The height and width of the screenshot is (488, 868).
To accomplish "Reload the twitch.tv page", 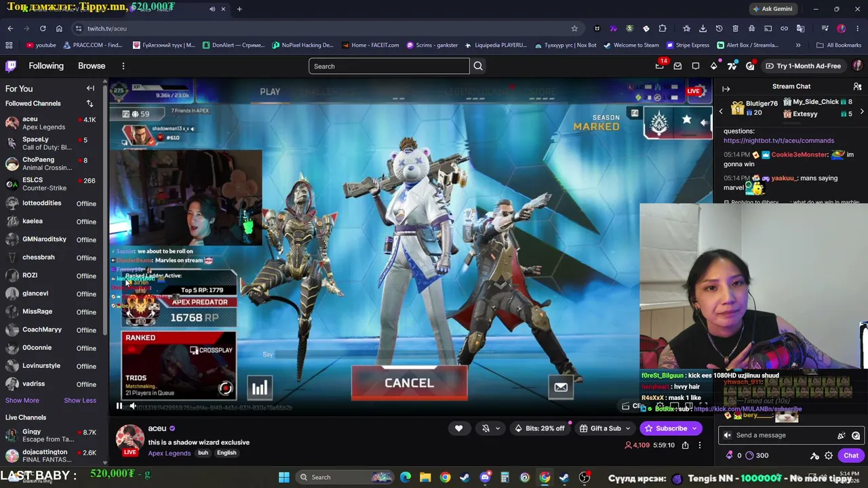I will [x=43, y=28].
